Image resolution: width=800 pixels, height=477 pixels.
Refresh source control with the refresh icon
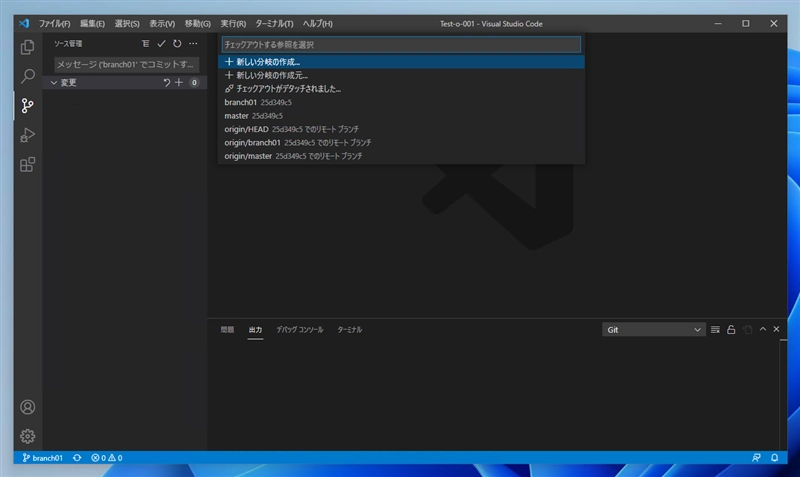click(177, 44)
